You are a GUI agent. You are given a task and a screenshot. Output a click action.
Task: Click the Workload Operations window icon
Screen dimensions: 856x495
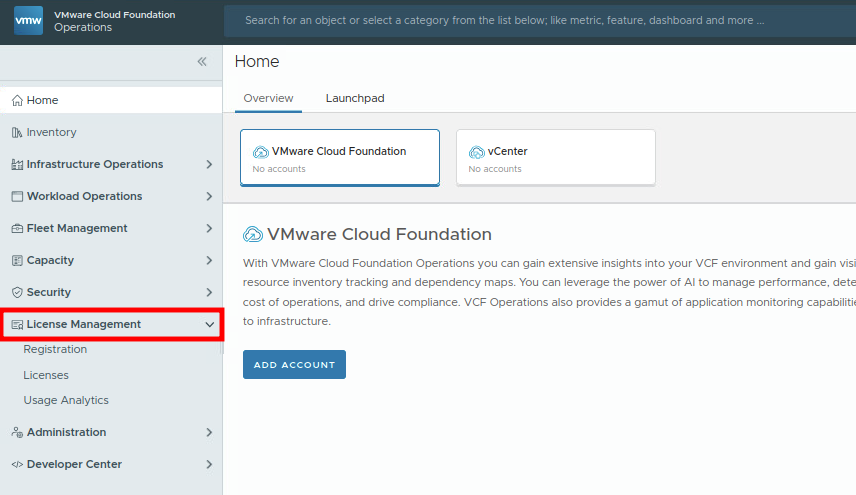click(17, 196)
